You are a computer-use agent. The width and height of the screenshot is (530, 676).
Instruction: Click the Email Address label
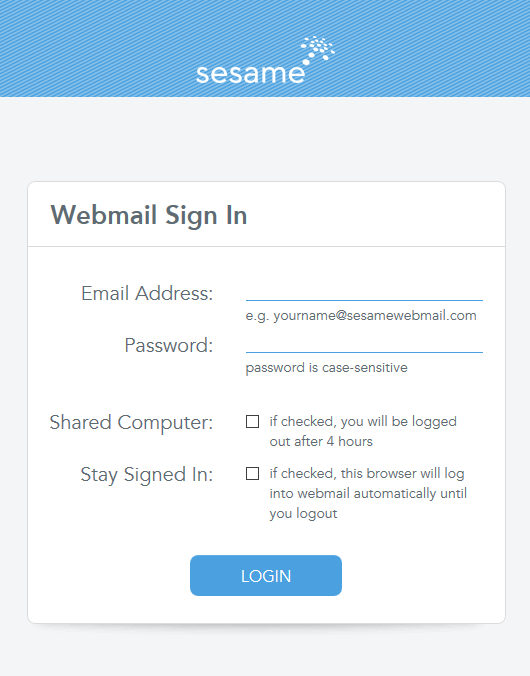pyautogui.click(x=147, y=293)
